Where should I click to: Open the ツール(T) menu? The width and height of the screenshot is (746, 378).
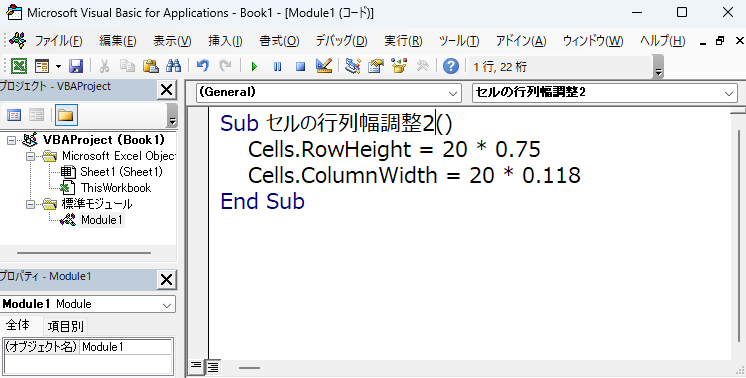click(x=459, y=41)
